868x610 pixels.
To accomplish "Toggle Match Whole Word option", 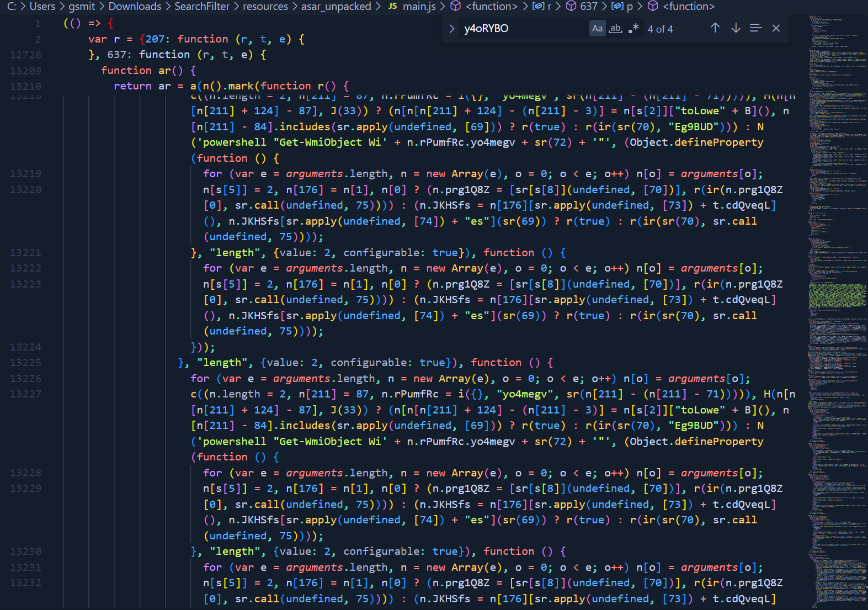I will point(615,28).
